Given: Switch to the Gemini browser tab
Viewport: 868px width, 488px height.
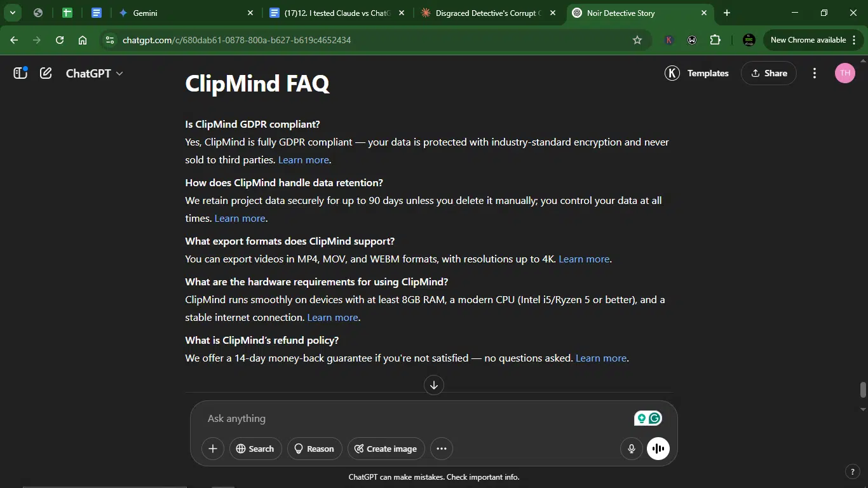Looking at the screenshot, I should (x=187, y=13).
